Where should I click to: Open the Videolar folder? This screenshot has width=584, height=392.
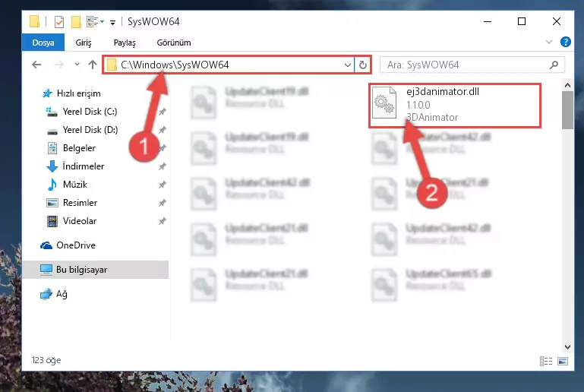[x=71, y=221]
